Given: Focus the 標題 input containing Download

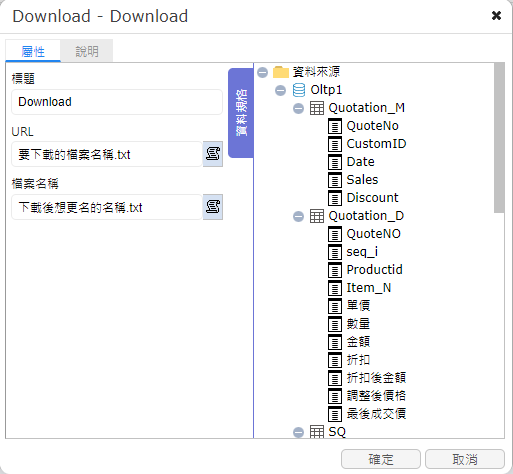Looking at the screenshot, I should (117, 102).
